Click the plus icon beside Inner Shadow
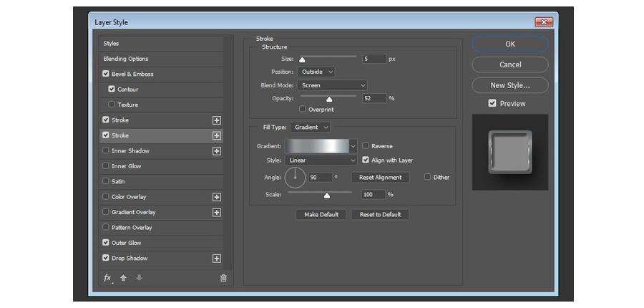The width and height of the screenshot is (644, 308). 216,151
